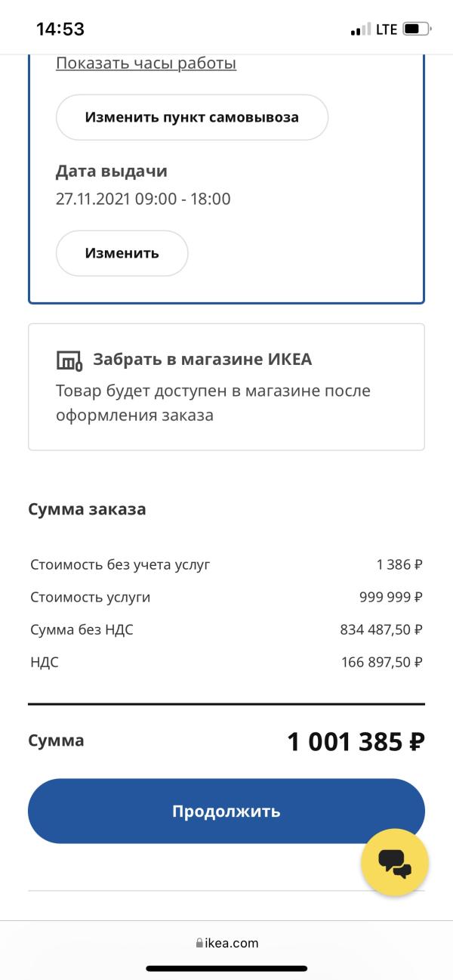Viewport: 453px width, 980px height.
Task: Click Изменить пункт самовывоза button
Action: coord(192,117)
